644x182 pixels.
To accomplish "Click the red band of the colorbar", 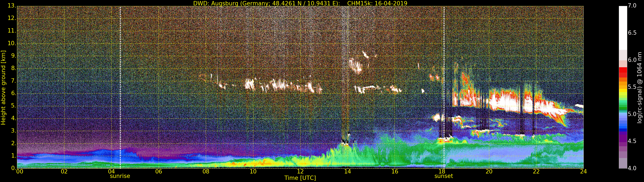I will pyautogui.click(x=623, y=72).
